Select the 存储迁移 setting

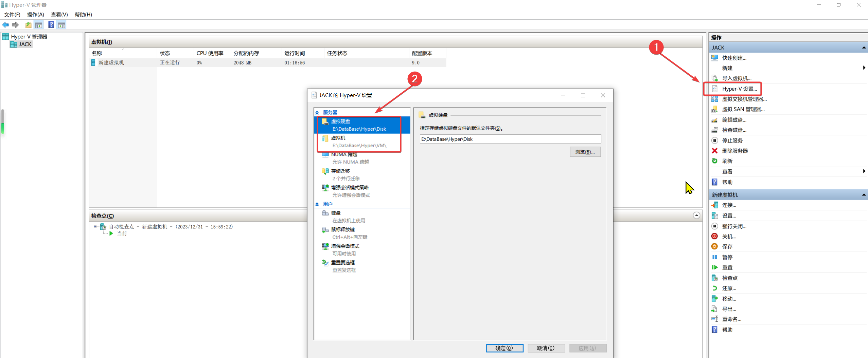362,175
